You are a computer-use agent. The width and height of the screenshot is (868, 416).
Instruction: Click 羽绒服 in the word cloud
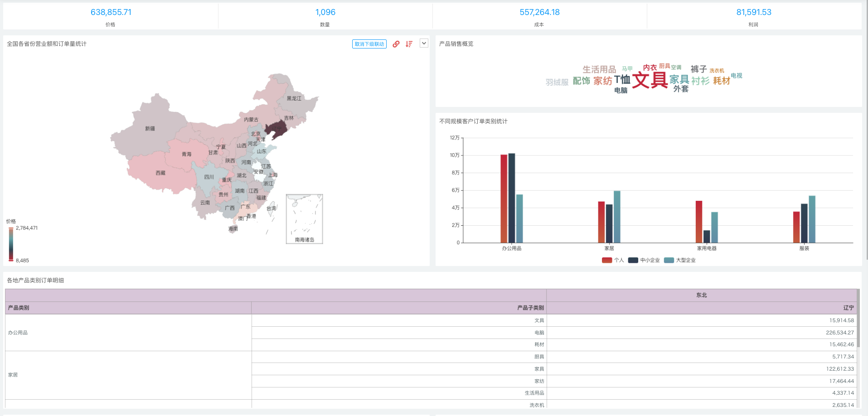(557, 82)
